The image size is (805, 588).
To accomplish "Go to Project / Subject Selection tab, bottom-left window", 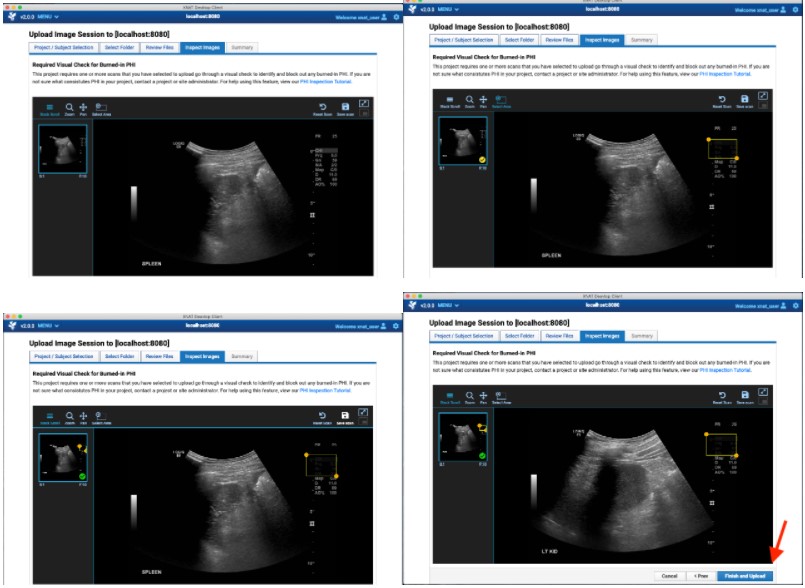I will pos(64,357).
